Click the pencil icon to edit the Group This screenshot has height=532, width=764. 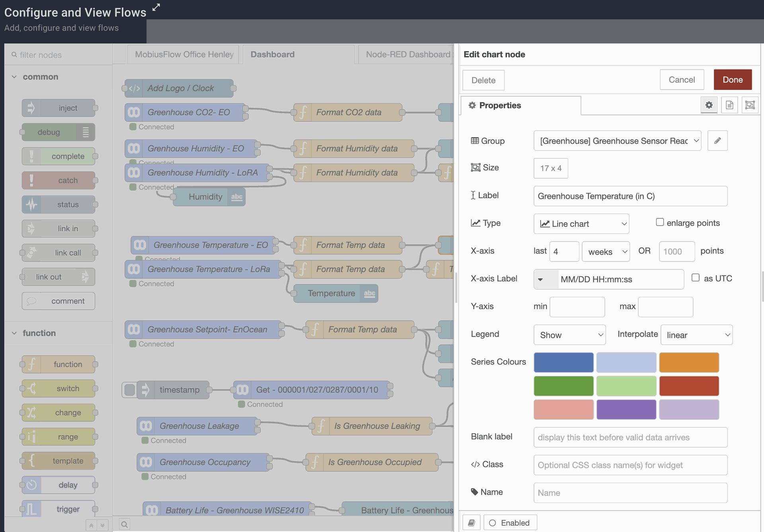(x=717, y=141)
